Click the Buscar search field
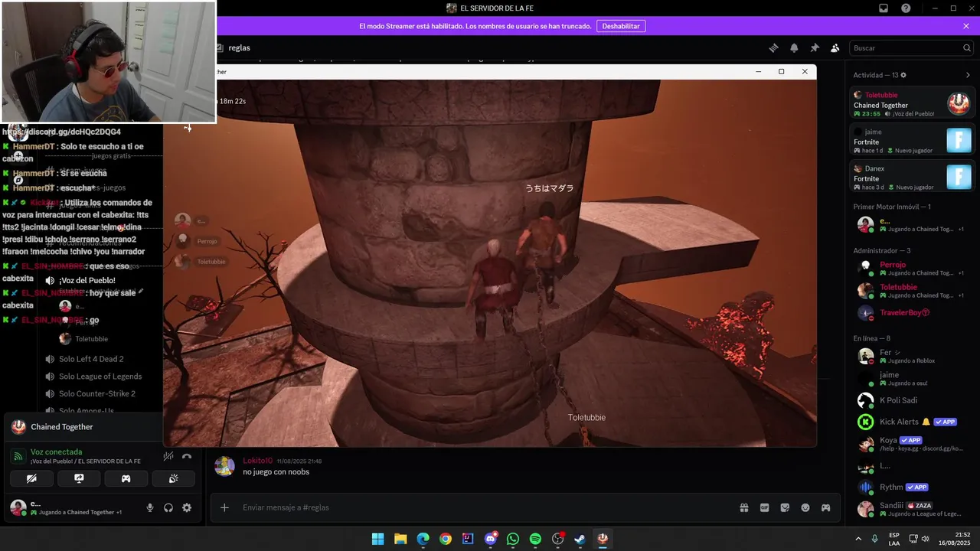 click(910, 47)
